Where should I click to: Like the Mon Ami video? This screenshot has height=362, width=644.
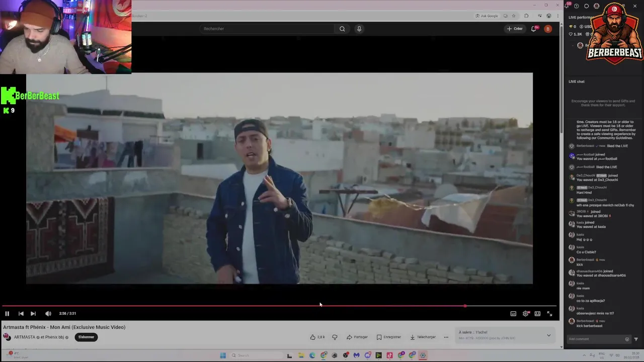tap(317, 337)
